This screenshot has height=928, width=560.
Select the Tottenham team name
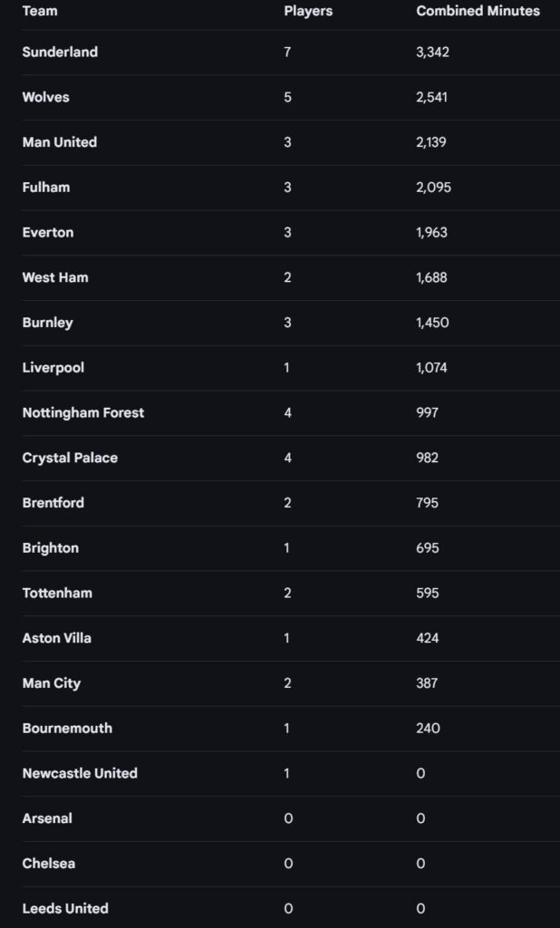coord(57,593)
